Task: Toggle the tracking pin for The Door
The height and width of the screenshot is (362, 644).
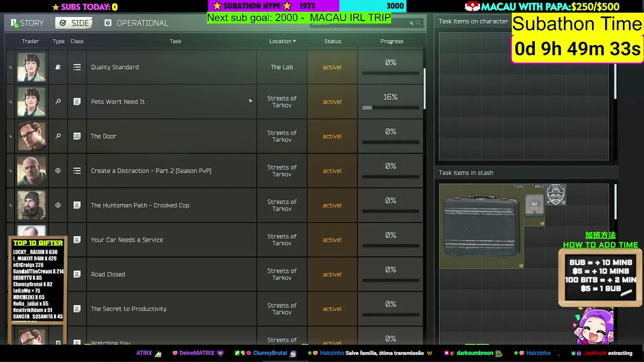Action: (x=11, y=137)
